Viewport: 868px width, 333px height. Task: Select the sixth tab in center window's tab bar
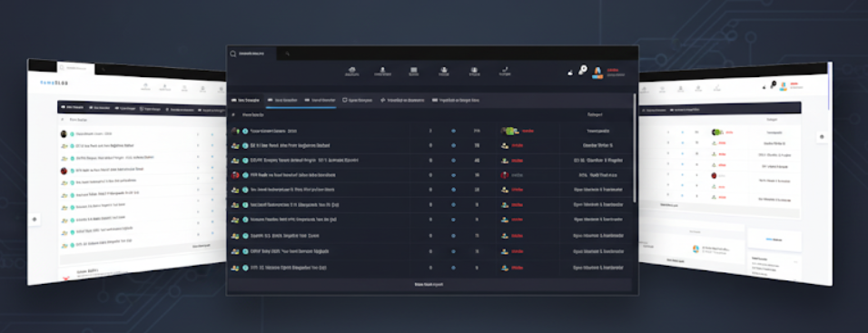point(455,100)
